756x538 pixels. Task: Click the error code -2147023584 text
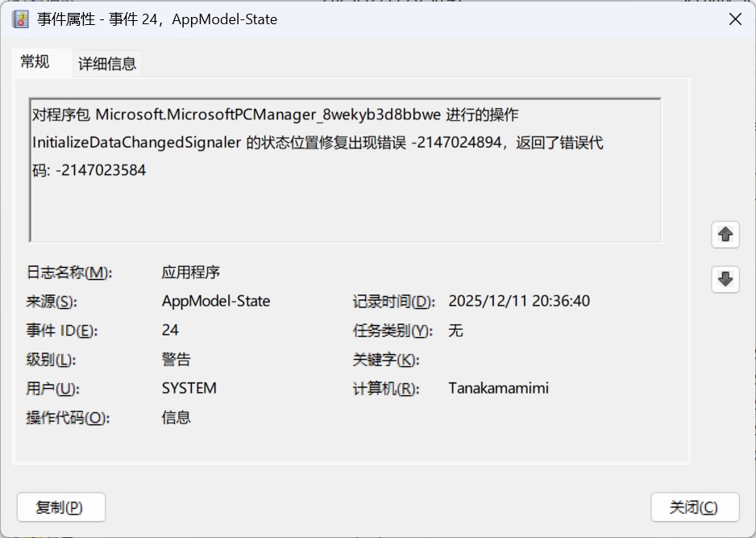coord(101,170)
